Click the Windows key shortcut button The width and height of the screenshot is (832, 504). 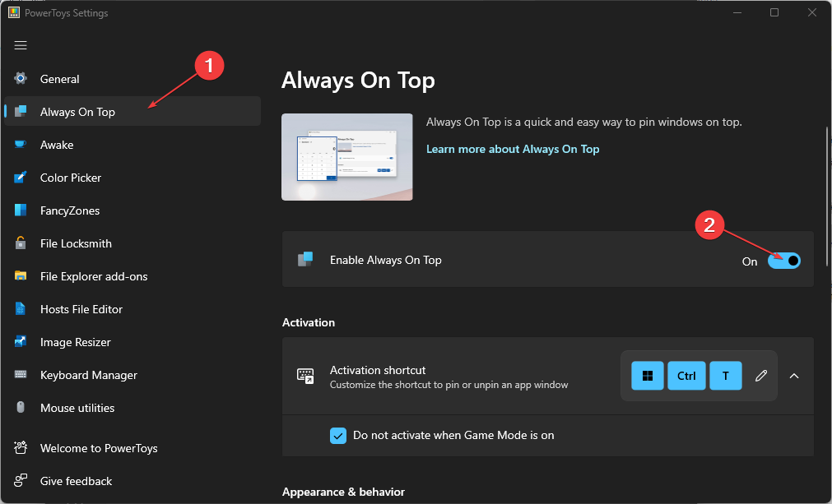648,376
